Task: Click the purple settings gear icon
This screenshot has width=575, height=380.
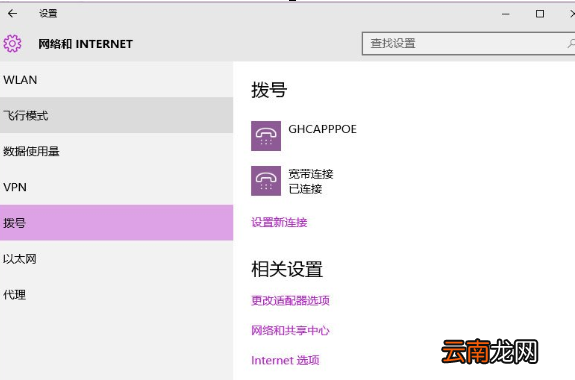Action: pos(12,44)
